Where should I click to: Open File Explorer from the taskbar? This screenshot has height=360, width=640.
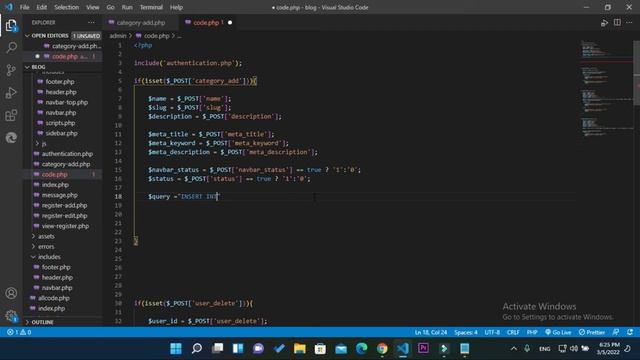coord(300,349)
